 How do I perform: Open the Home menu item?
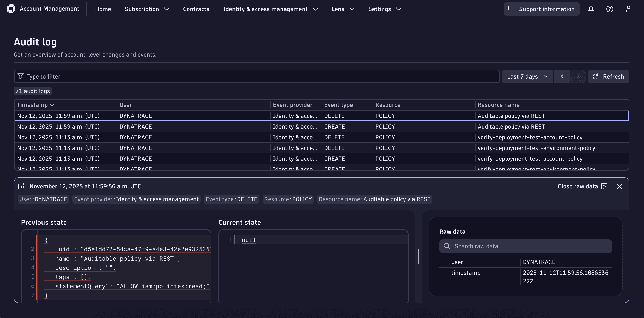(x=103, y=9)
